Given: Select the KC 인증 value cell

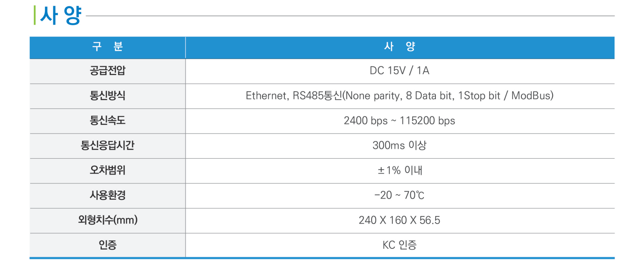Looking at the screenshot, I should point(399,245).
